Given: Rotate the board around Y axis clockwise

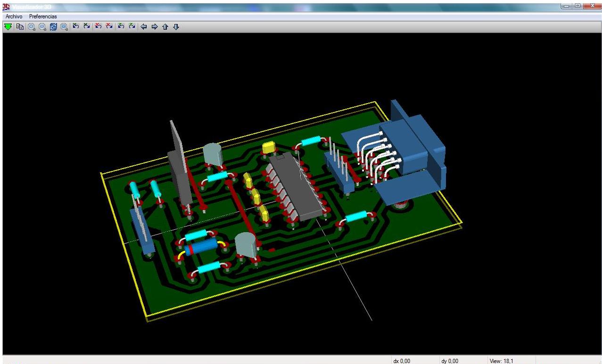Looking at the screenshot, I should coord(109,27).
